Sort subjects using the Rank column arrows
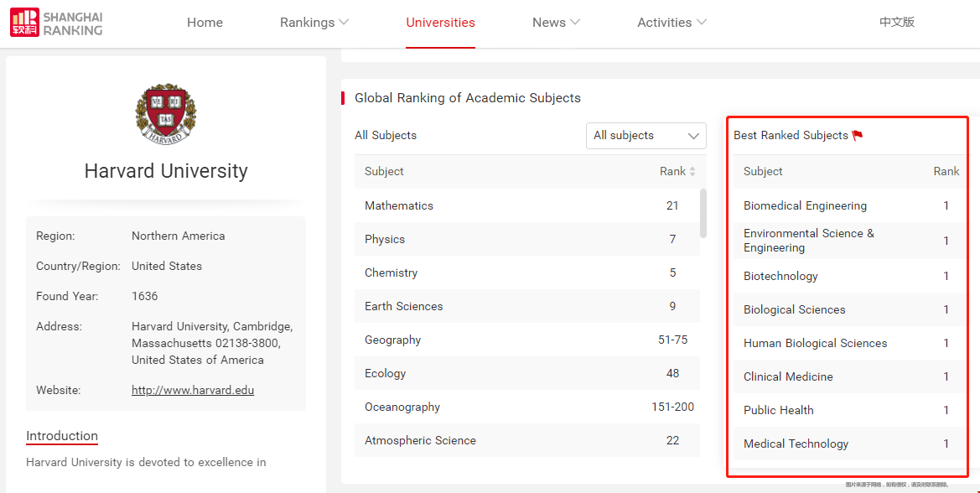Viewport: 980px width, 493px height. point(692,172)
